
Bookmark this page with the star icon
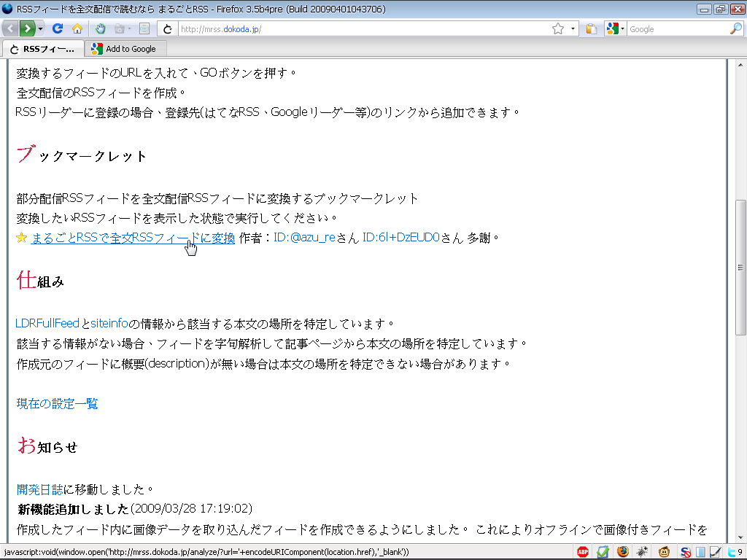click(x=558, y=29)
